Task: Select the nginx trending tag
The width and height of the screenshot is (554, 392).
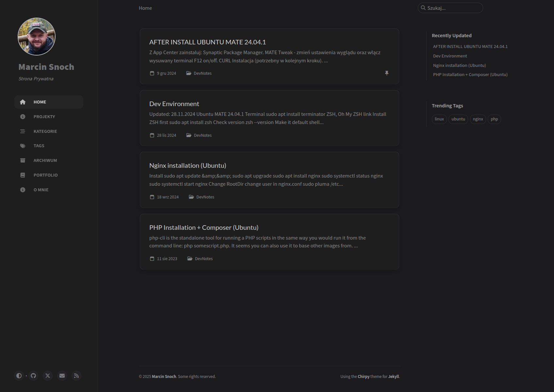Action: pos(478,119)
